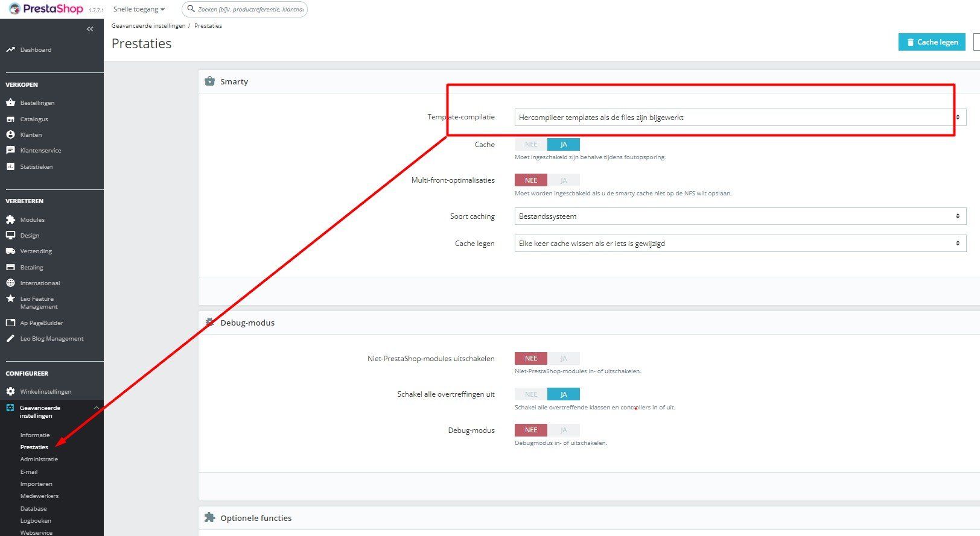Open E-mail submenu item
The width and height of the screenshot is (980, 536).
pyautogui.click(x=29, y=471)
